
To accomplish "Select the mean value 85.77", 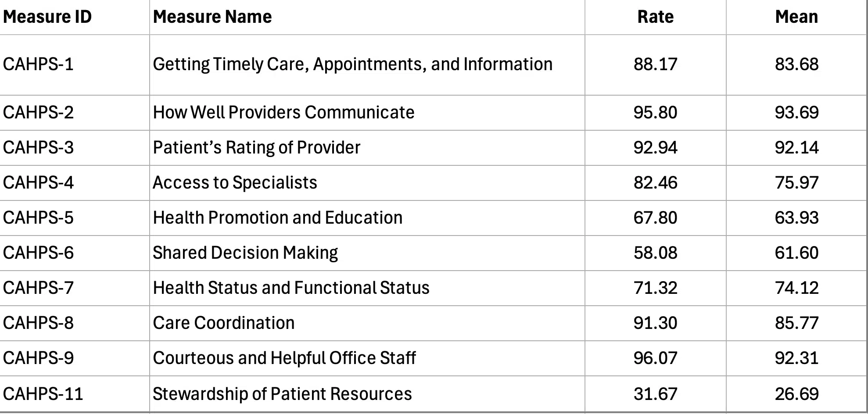I will [x=796, y=323].
